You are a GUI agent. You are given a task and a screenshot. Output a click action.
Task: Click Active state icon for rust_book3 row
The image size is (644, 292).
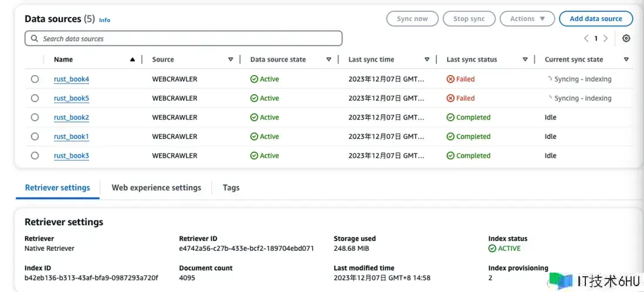coord(254,155)
